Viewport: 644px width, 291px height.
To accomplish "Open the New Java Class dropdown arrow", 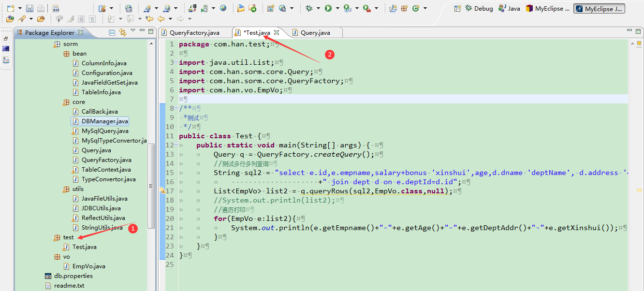I will [x=425, y=8].
